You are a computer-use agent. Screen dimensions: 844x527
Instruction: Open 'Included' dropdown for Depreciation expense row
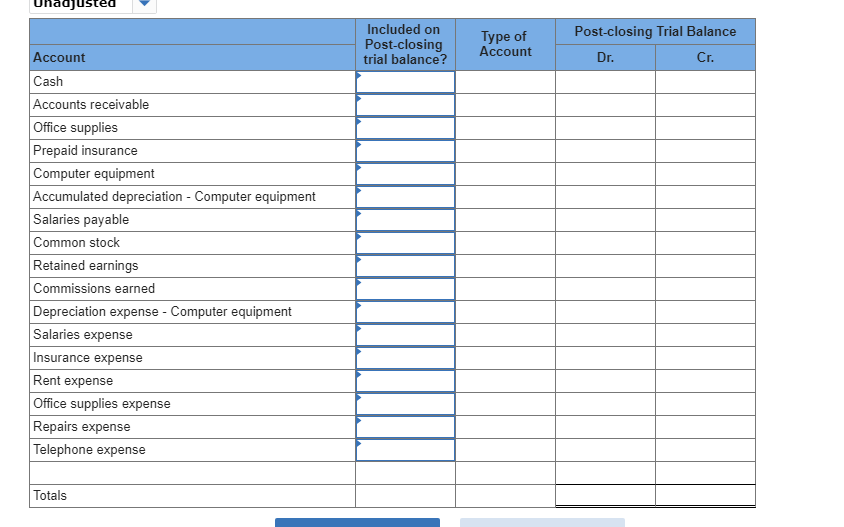point(405,312)
